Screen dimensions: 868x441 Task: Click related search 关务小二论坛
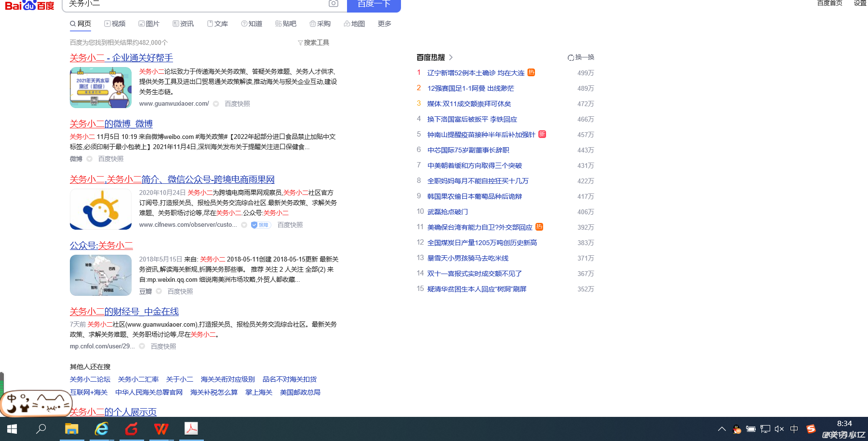coord(90,379)
